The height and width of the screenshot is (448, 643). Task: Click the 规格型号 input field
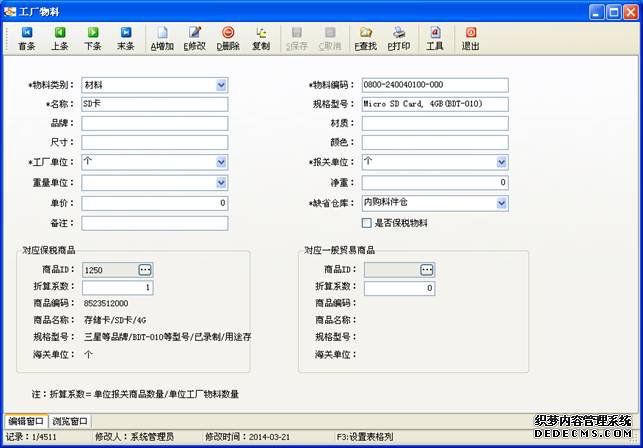click(x=435, y=104)
